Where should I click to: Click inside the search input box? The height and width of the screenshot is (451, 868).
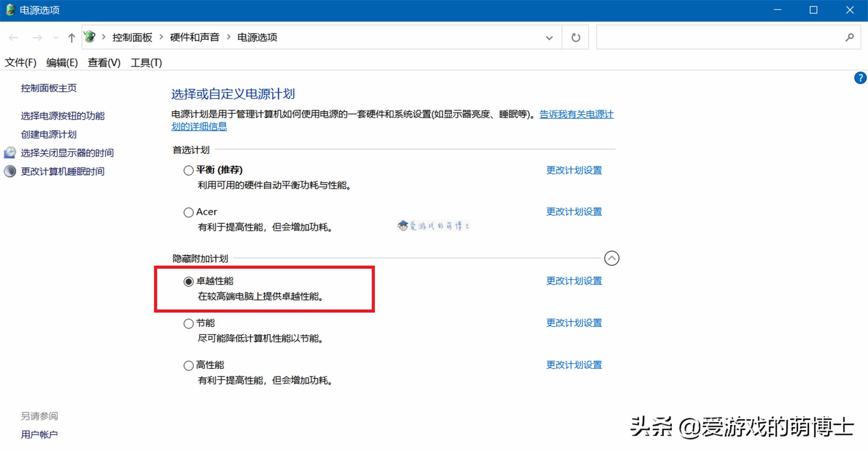point(723,37)
